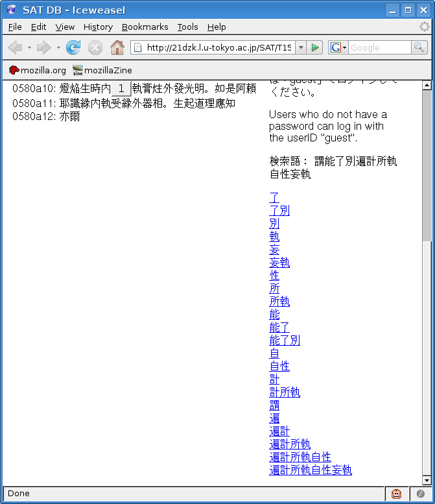Click the Forward navigation arrow
This screenshot has height=504, width=435.
click(x=43, y=47)
